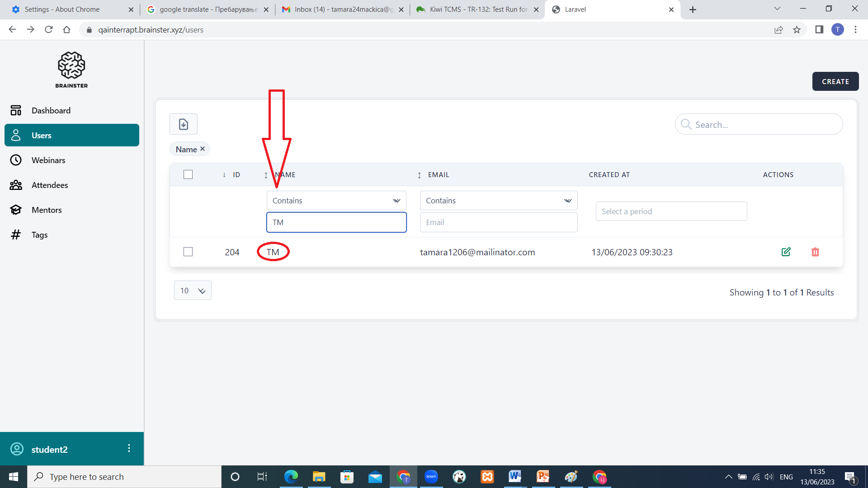Open student2 three-dot options menu

point(129,448)
